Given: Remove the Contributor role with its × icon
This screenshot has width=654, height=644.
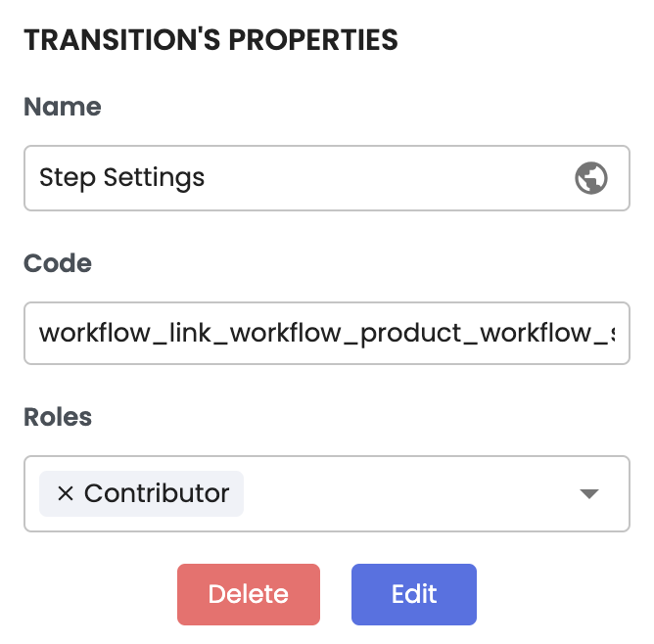Looking at the screenshot, I should pos(65,493).
